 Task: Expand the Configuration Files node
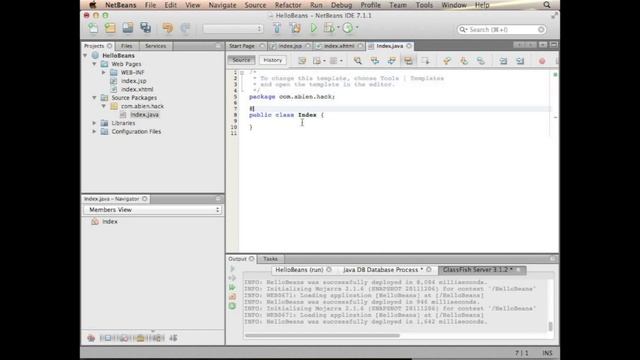point(94,131)
